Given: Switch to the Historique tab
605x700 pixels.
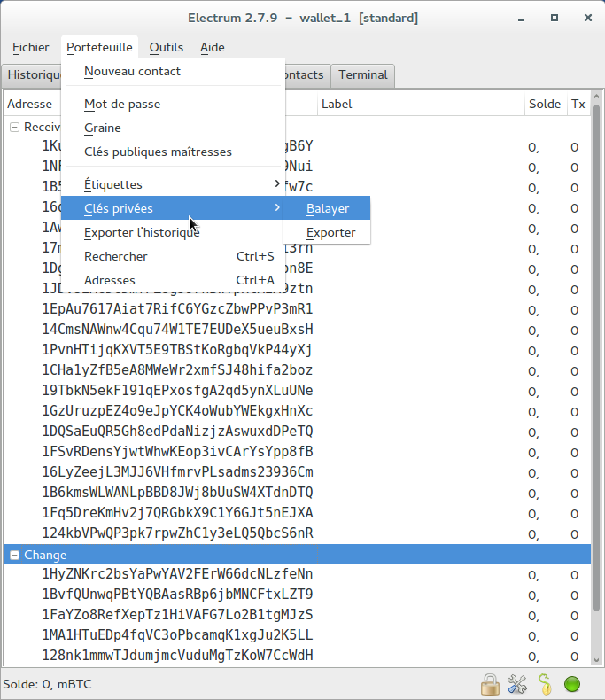Looking at the screenshot, I should coord(32,75).
